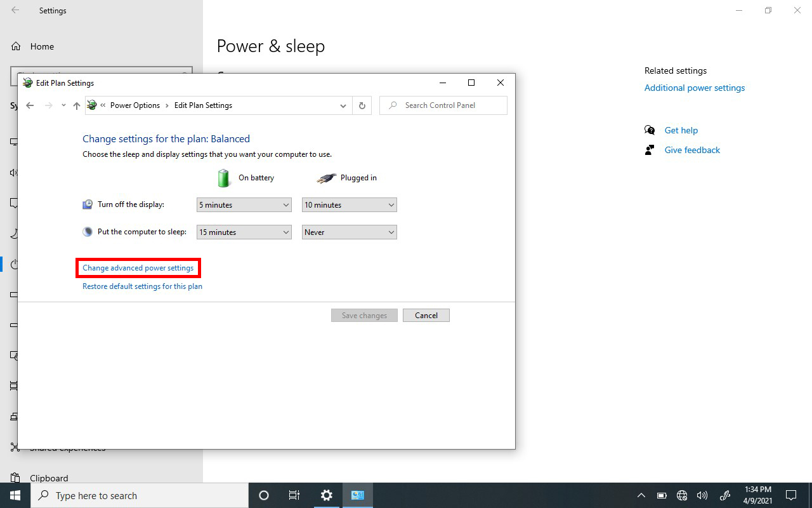Open Plugged in display timeout dropdown (10 minutes)
This screenshot has height=508, width=812.
coord(349,205)
